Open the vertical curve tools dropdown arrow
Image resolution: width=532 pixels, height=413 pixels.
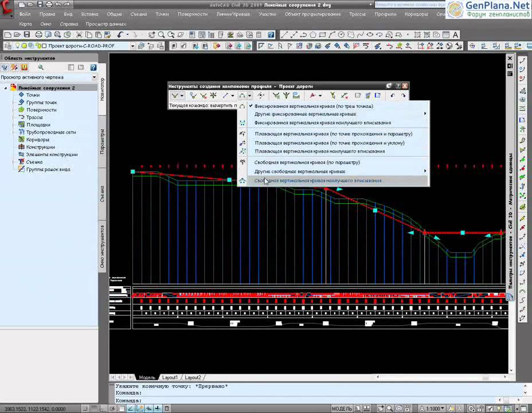click(249, 96)
